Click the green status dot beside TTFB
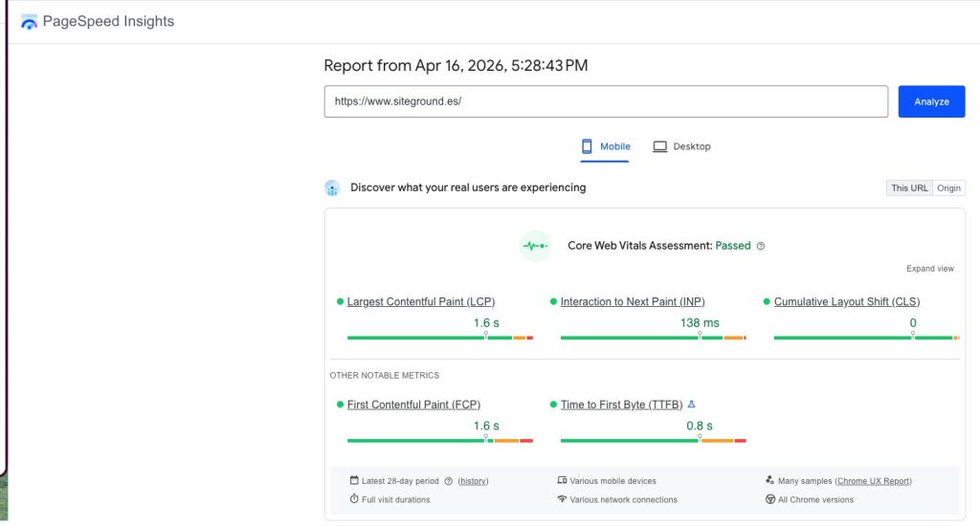Viewport: 980px width, 526px height. (553, 405)
